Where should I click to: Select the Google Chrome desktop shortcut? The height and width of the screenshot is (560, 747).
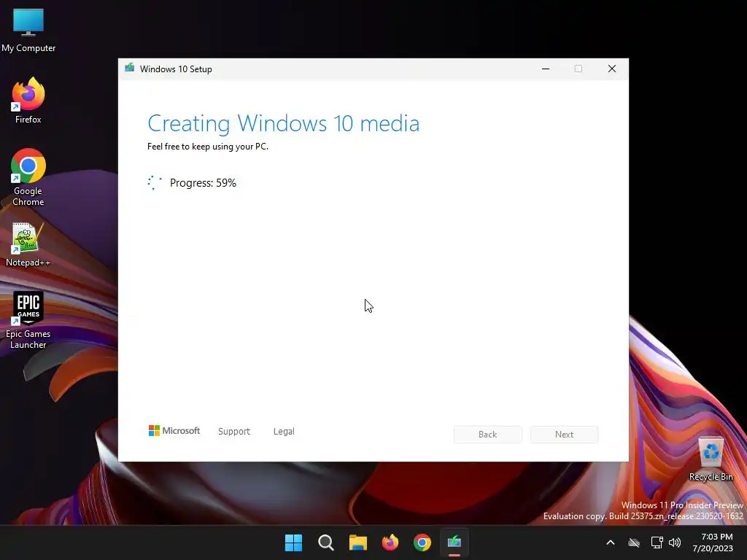pos(28,177)
